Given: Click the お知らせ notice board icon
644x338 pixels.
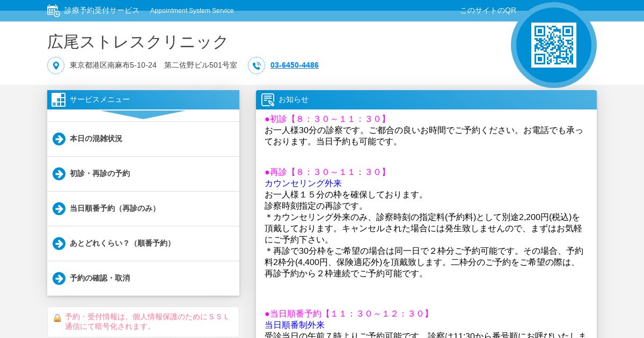Looking at the screenshot, I should tap(268, 100).
